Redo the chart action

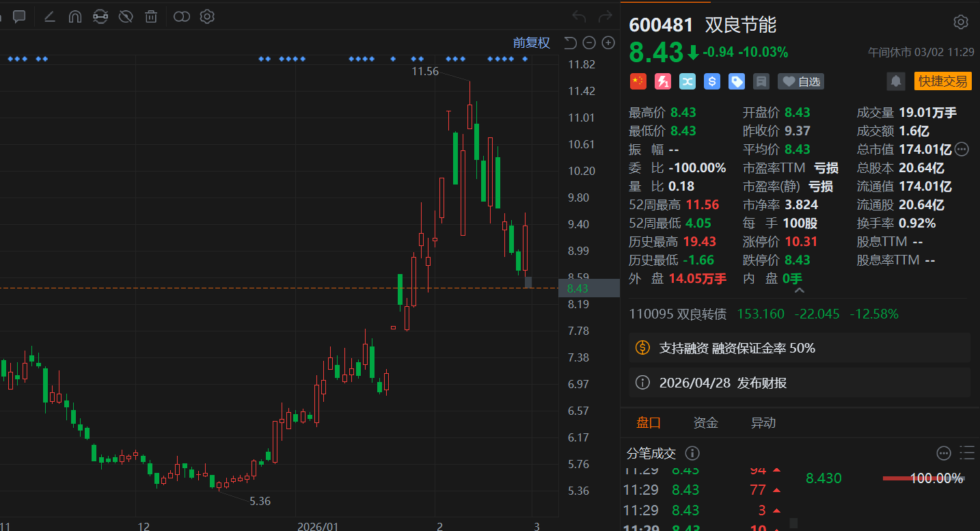click(x=605, y=16)
